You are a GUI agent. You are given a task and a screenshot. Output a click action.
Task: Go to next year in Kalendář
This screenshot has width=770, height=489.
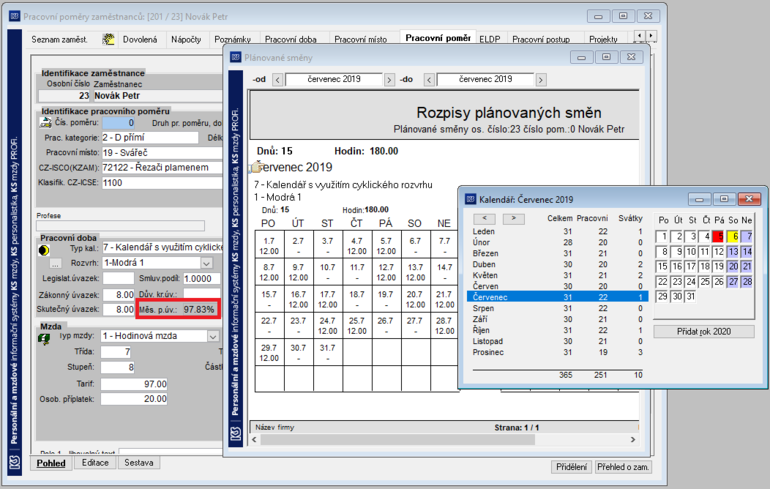click(514, 218)
